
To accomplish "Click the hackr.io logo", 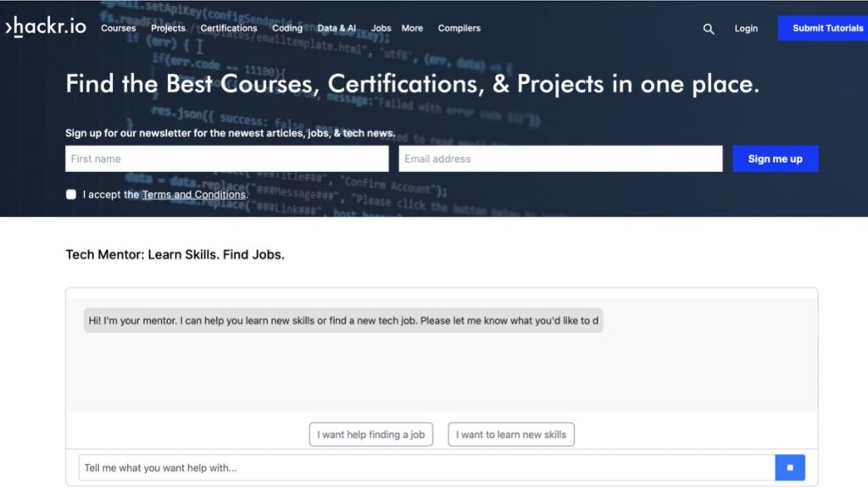I will (46, 26).
